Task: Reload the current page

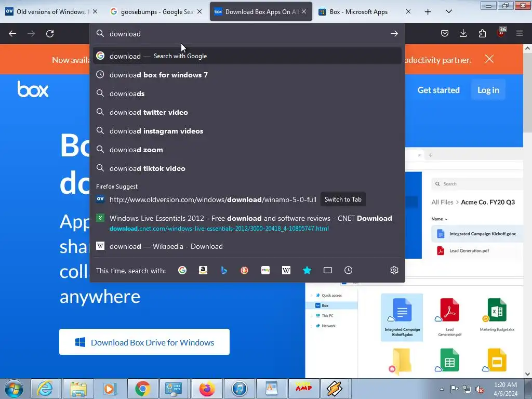Action: [50, 34]
